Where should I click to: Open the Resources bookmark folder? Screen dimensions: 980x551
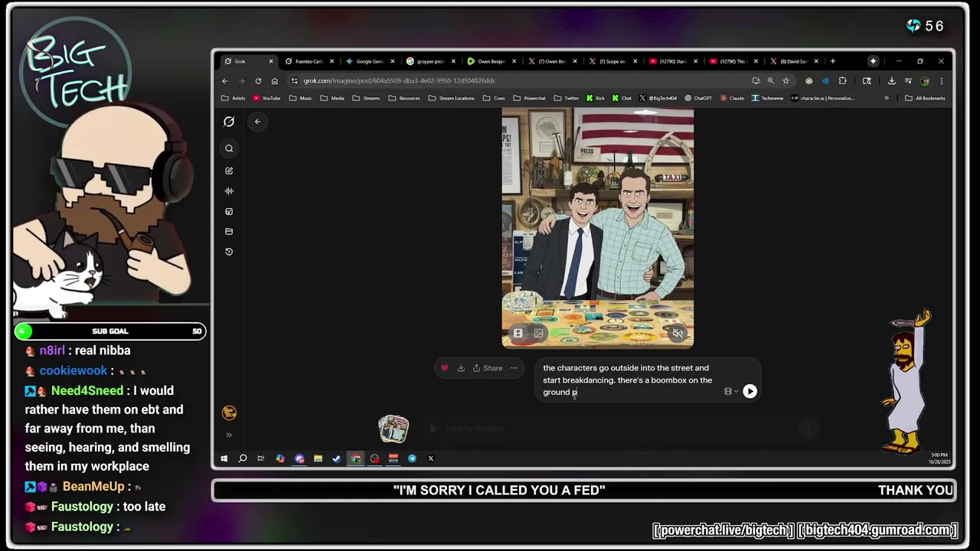pos(404,98)
